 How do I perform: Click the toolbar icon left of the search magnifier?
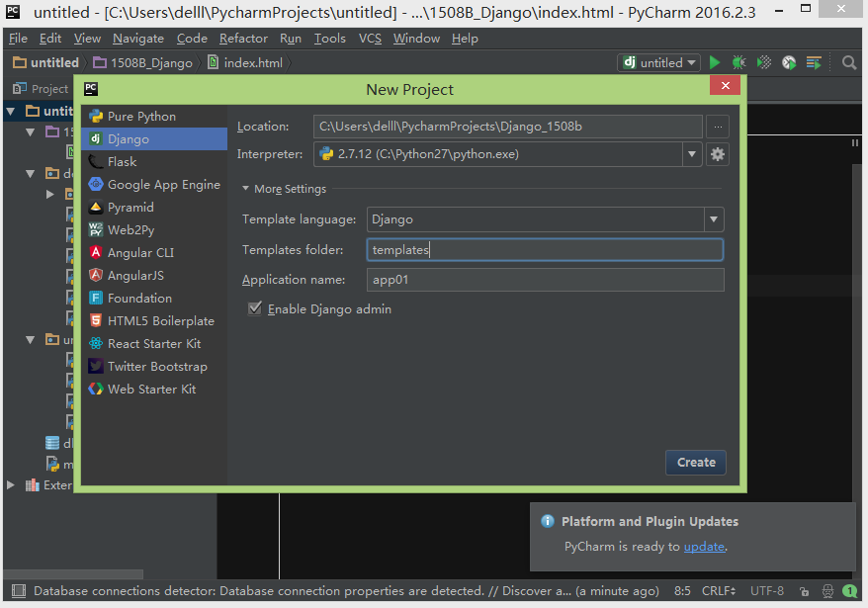(x=814, y=62)
